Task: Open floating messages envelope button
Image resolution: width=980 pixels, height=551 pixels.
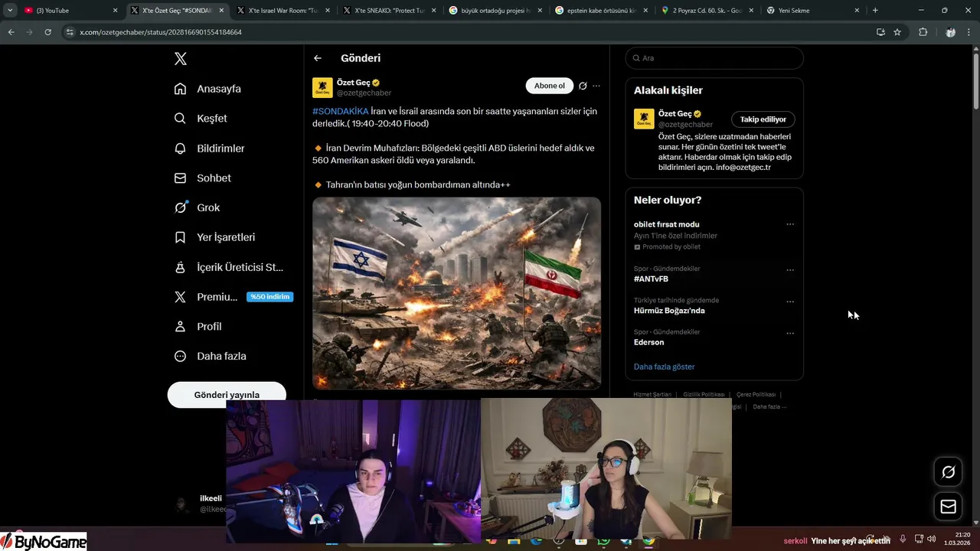Action: coord(948,507)
